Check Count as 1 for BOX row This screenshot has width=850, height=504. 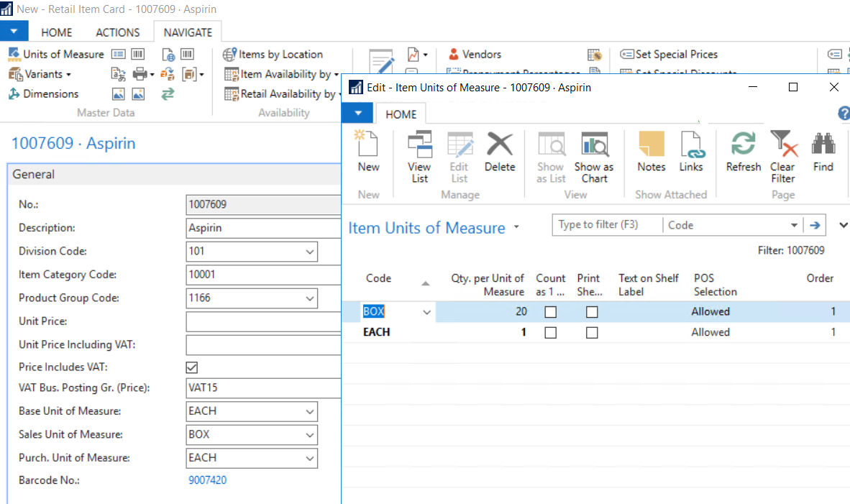(550, 312)
